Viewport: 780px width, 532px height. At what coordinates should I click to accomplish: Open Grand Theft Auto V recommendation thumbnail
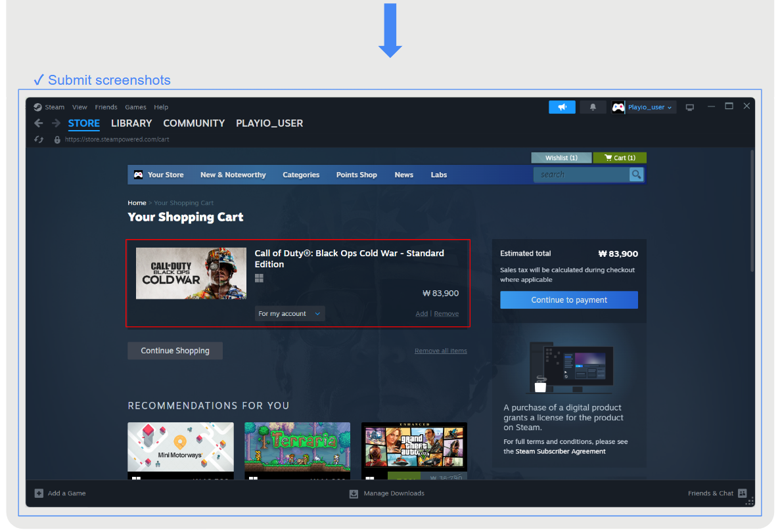point(415,446)
